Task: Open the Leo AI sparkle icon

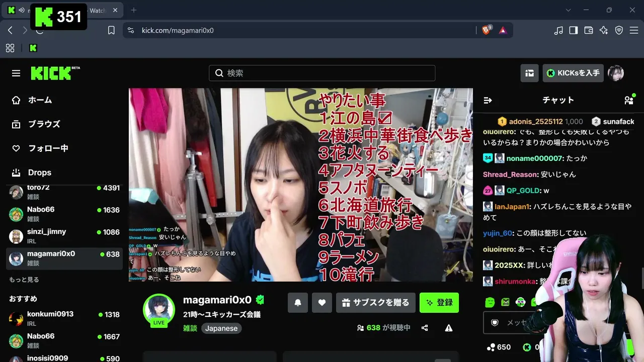Action: point(604,30)
